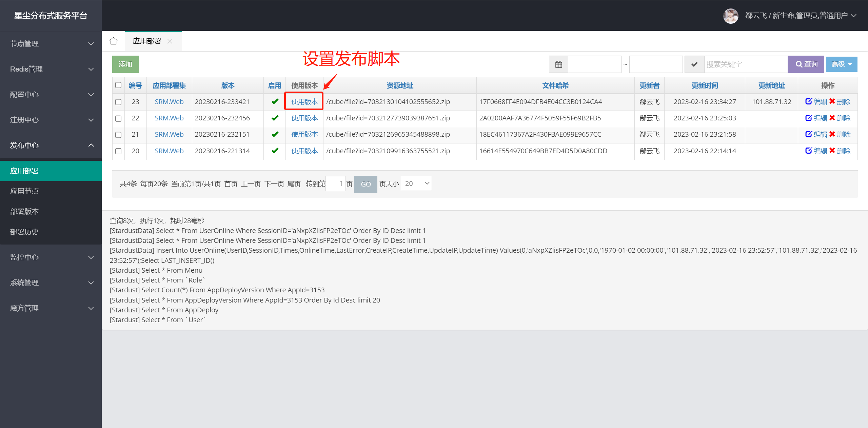868x428 pixels.
Task: Delete deployment row 21
Action: click(840, 134)
